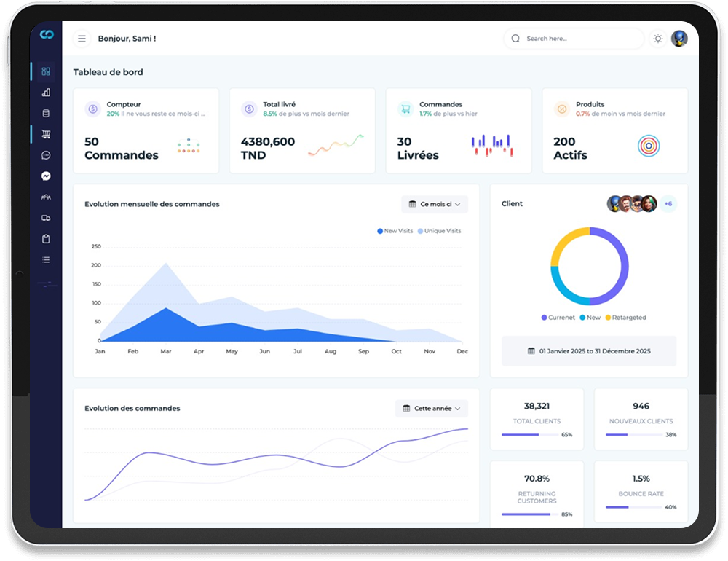728x561 pixels.
Task: Click the clipboard icon in the sidebar
Action: point(45,238)
